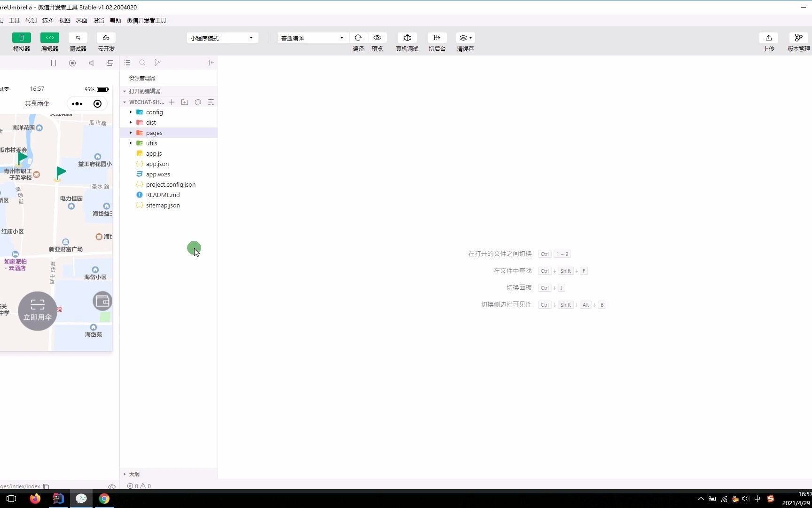Open the source control branch icon
The image size is (812, 508).
point(157,63)
